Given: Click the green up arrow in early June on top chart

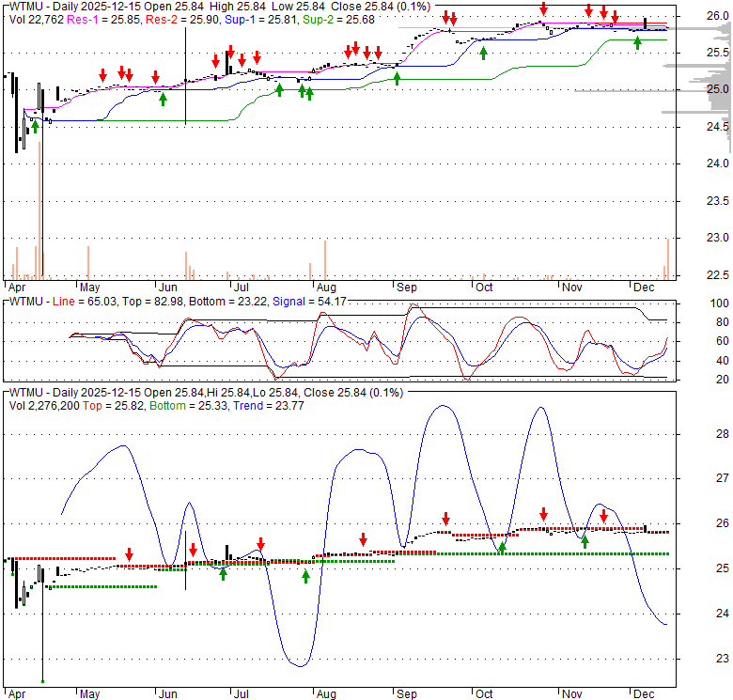Looking at the screenshot, I should point(163,98).
